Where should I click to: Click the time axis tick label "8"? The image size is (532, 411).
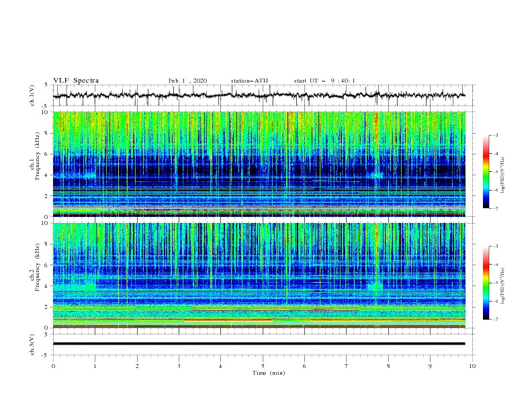pos(388,366)
